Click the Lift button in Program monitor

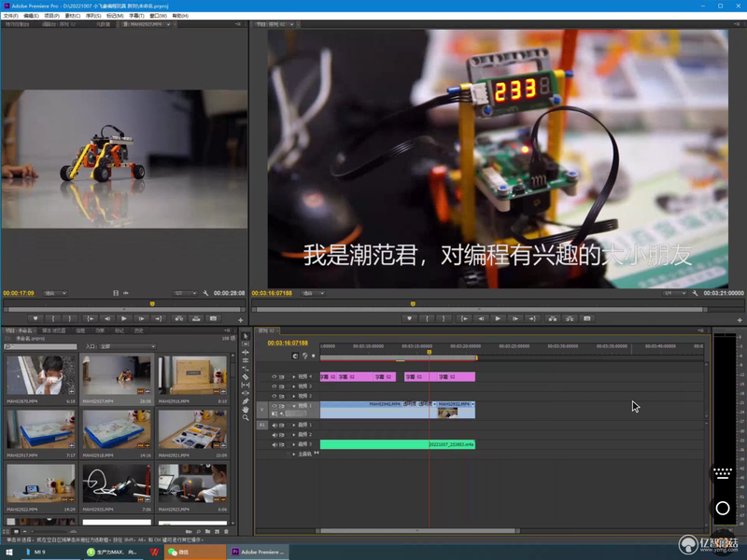click(553, 318)
